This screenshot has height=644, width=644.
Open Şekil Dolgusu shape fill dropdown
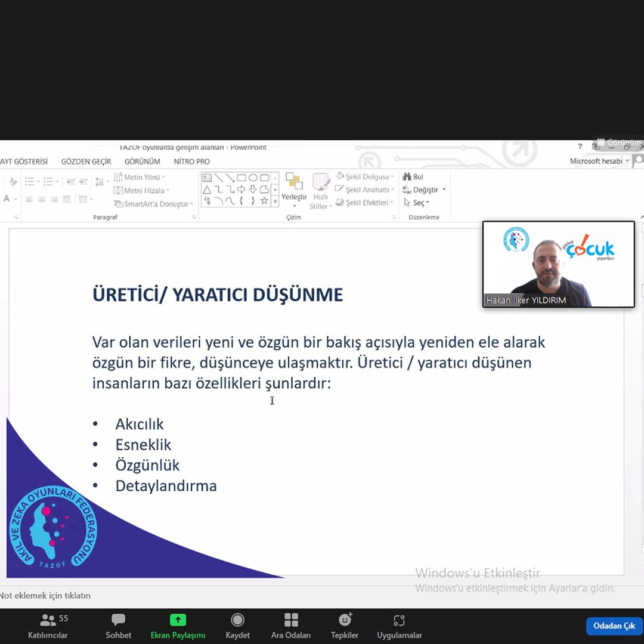pos(365,177)
